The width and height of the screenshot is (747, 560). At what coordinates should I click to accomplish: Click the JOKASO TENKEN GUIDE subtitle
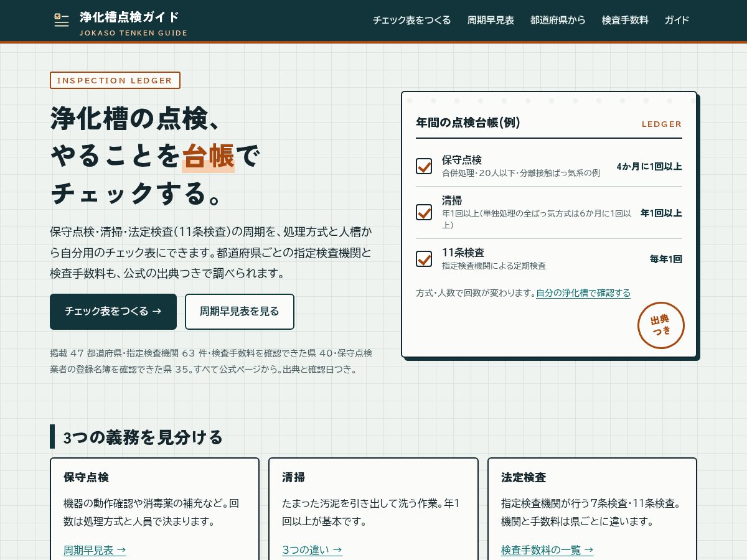tap(133, 33)
